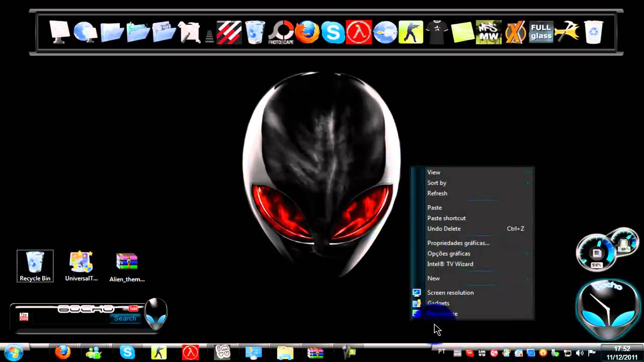Open the Windows Start orb
This screenshot has height=362, width=644.
[x=13, y=352]
